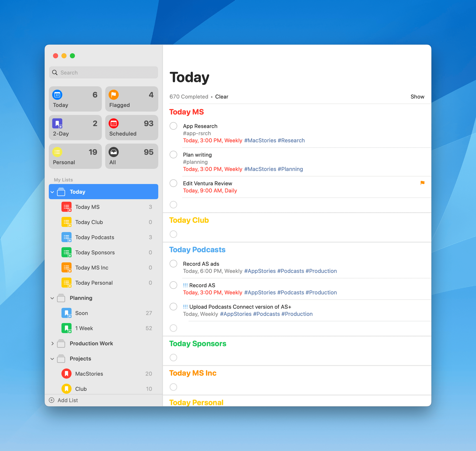
Task: Clear the 670 completed reminders
Action: (221, 97)
